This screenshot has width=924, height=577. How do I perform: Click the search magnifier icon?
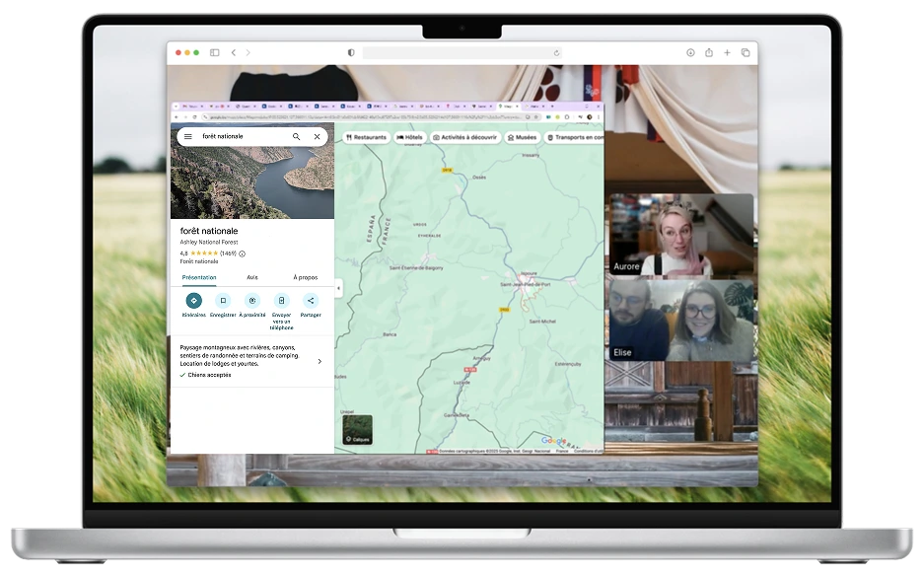pos(296,137)
